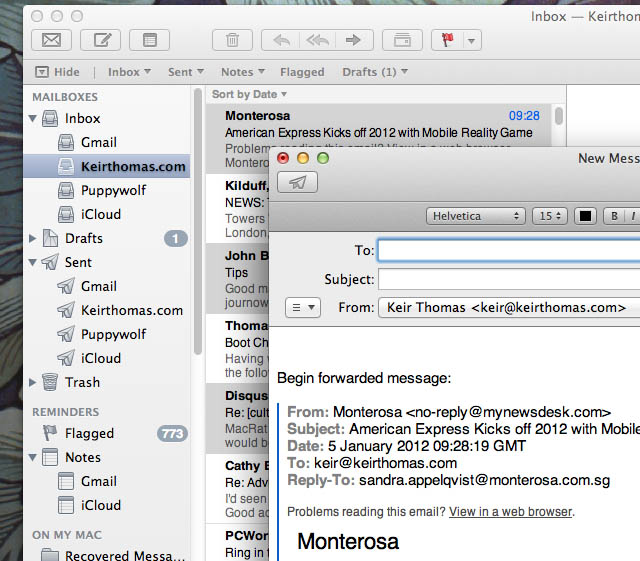Send message with paper plane button
The width and height of the screenshot is (640, 561).
coord(297,182)
